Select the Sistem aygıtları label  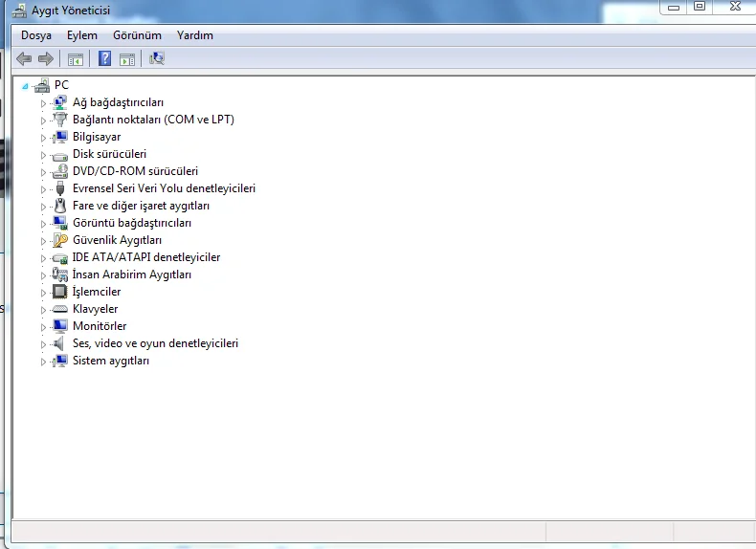tap(111, 361)
